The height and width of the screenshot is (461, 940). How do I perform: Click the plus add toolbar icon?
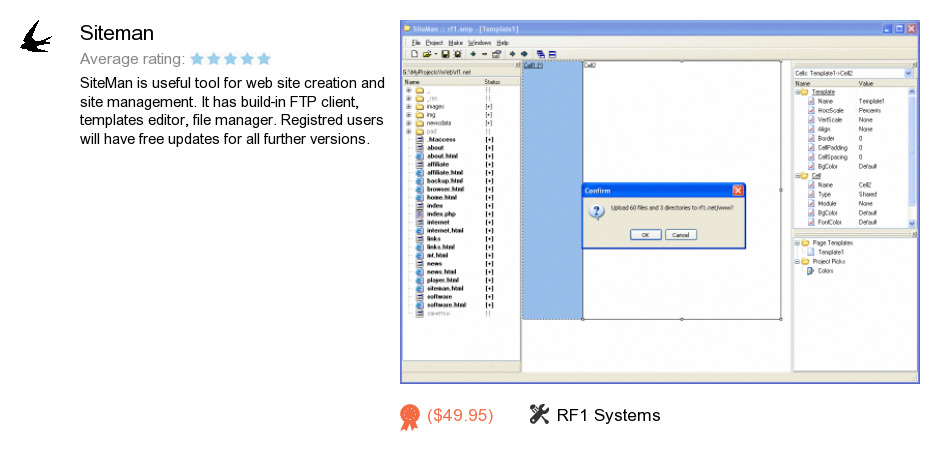pos(473,54)
